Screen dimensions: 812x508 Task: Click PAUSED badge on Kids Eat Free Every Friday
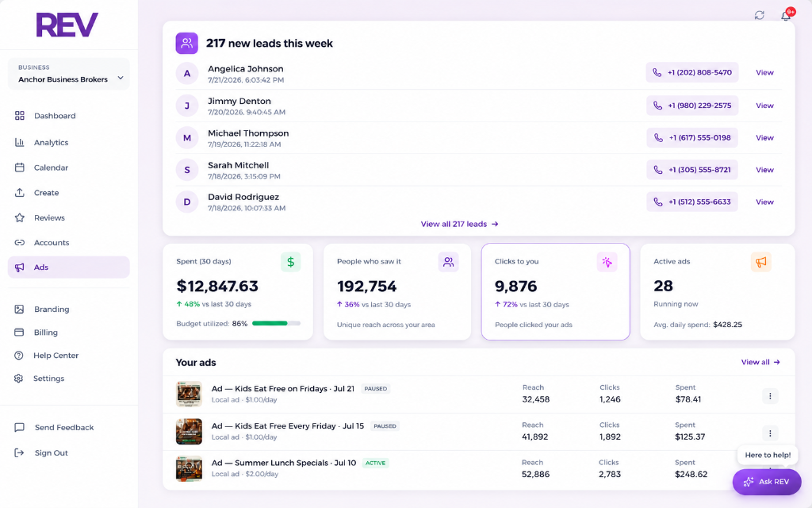pyautogui.click(x=385, y=426)
